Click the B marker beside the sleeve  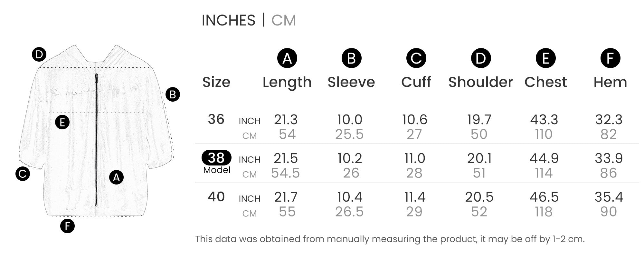click(x=173, y=95)
